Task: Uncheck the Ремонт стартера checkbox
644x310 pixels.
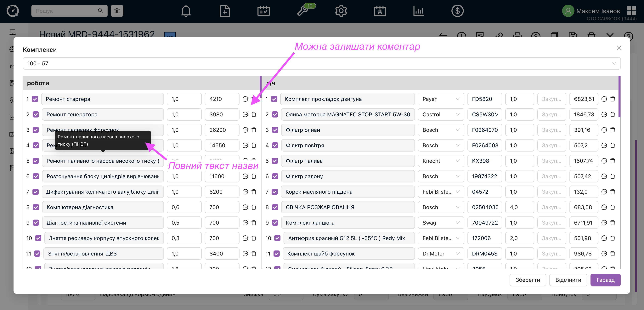Action: click(x=35, y=99)
